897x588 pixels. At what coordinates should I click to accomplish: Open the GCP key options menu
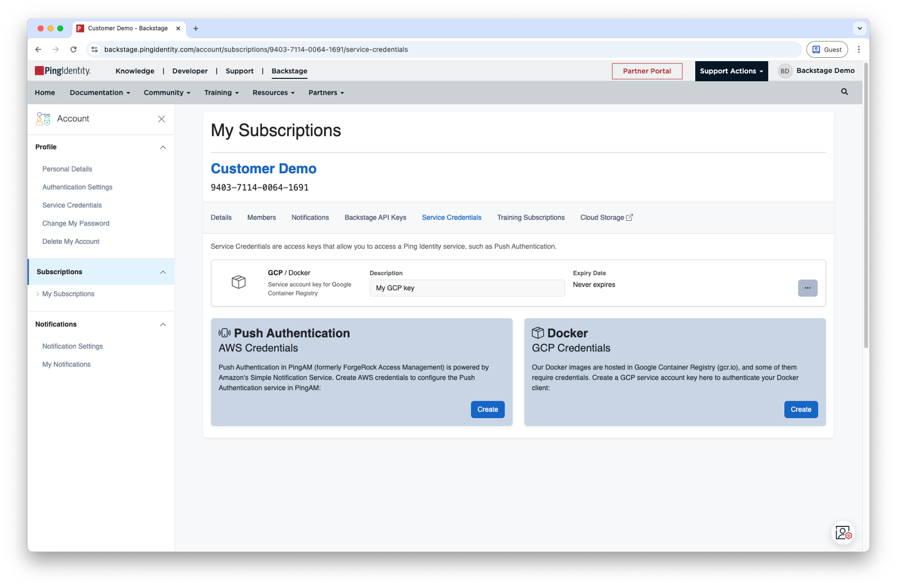tap(807, 288)
